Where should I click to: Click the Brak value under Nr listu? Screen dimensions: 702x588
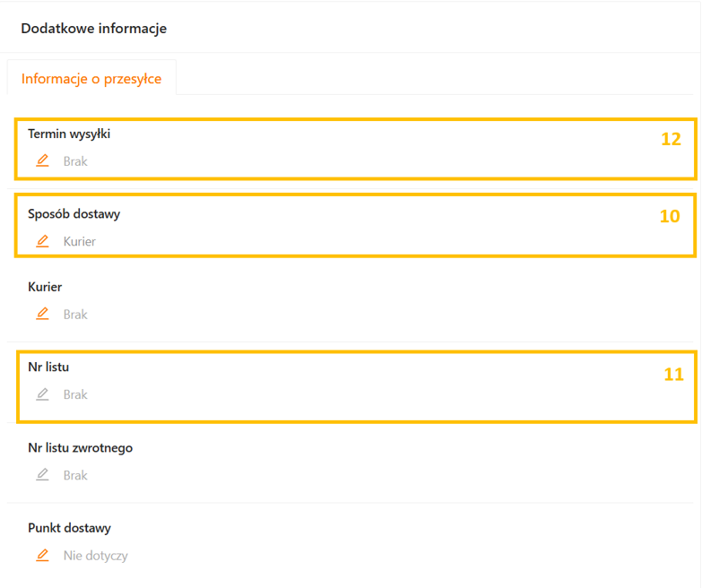pyautogui.click(x=75, y=394)
